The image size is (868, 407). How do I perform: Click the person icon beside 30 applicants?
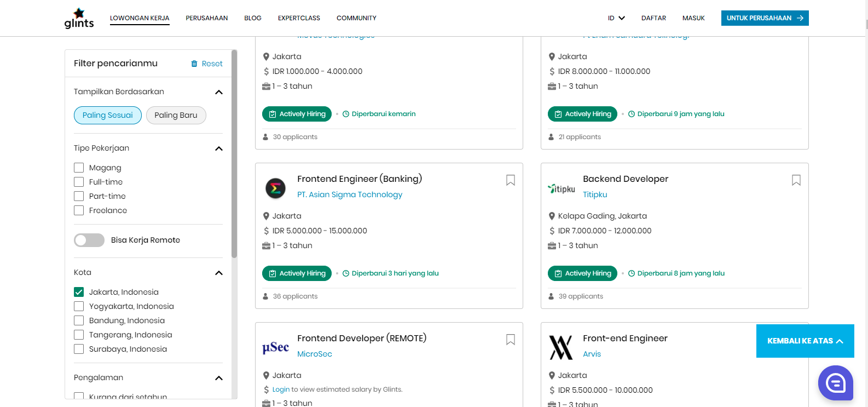click(x=265, y=137)
